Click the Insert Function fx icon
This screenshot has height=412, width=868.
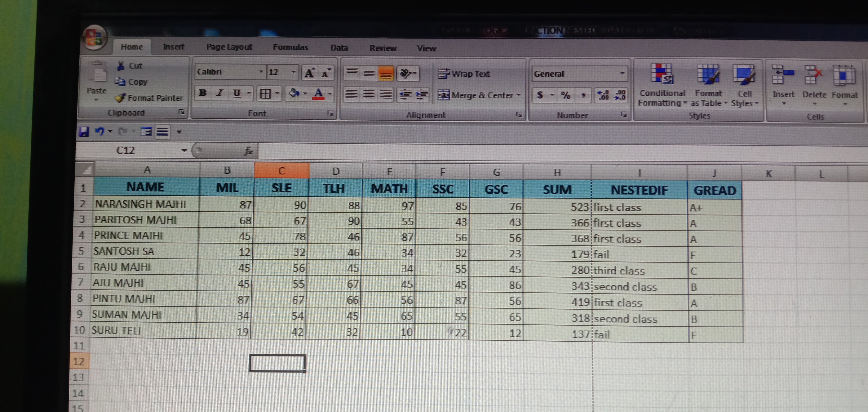248,151
